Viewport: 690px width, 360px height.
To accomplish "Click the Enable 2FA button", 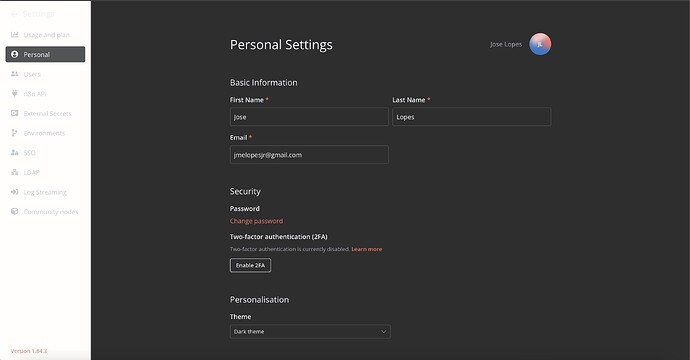I will [250, 265].
